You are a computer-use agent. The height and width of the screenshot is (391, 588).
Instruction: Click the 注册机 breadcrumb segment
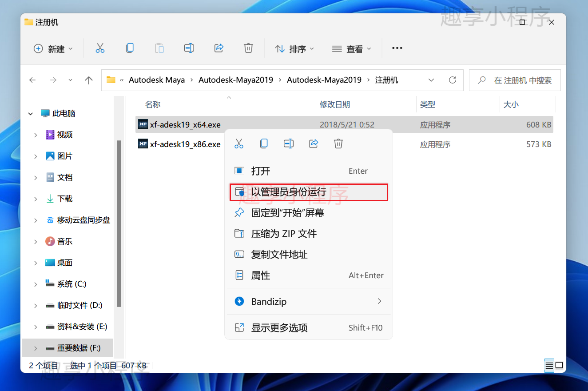pos(387,80)
